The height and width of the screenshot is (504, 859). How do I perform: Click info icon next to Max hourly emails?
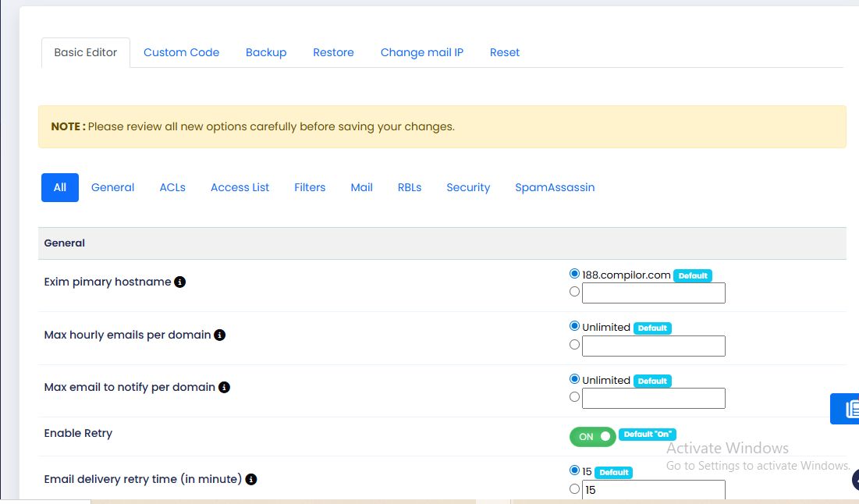pos(220,335)
